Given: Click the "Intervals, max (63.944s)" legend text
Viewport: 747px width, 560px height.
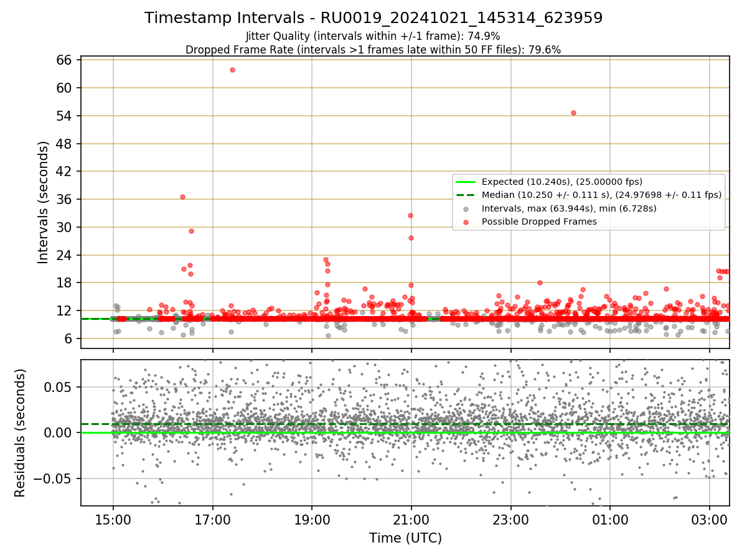Looking at the screenshot, I should coord(569,208).
